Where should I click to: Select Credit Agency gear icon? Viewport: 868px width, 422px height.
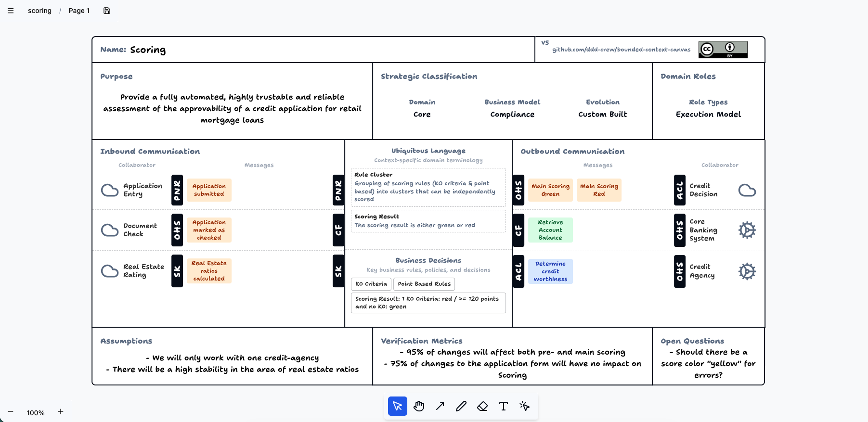pos(747,271)
